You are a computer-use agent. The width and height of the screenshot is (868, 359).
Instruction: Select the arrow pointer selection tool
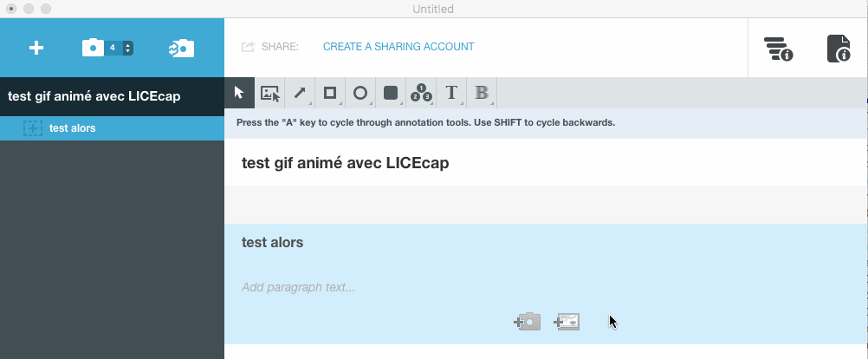click(x=239, y=93)
